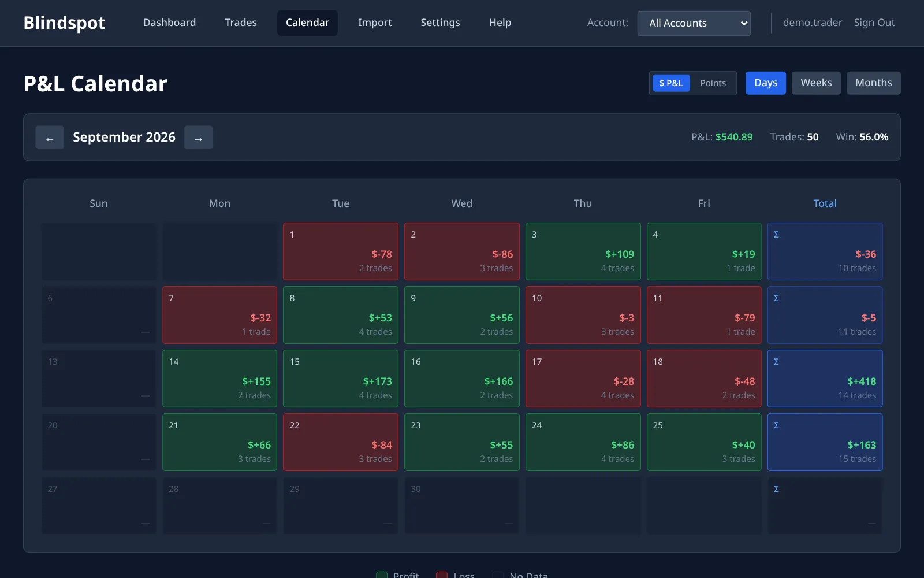Click the Sign Out link
The height and width of the screenshot is (578, 924).
[874, 23]
